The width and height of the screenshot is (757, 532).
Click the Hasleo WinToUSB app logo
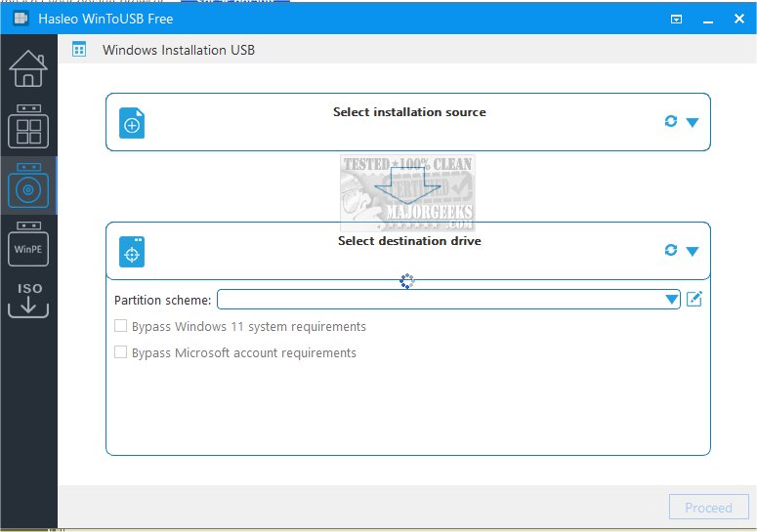tap(21, 19)
